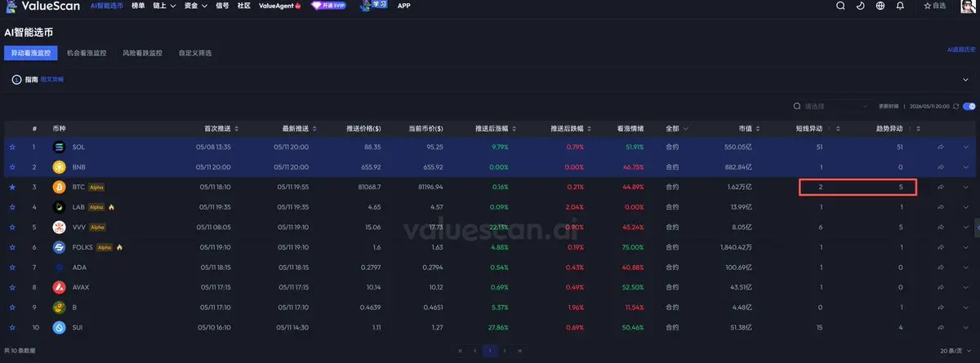Click the share arrow in BTC row
Screen dimensions: 980x363
pyautogui.click(x=941, y=187)
